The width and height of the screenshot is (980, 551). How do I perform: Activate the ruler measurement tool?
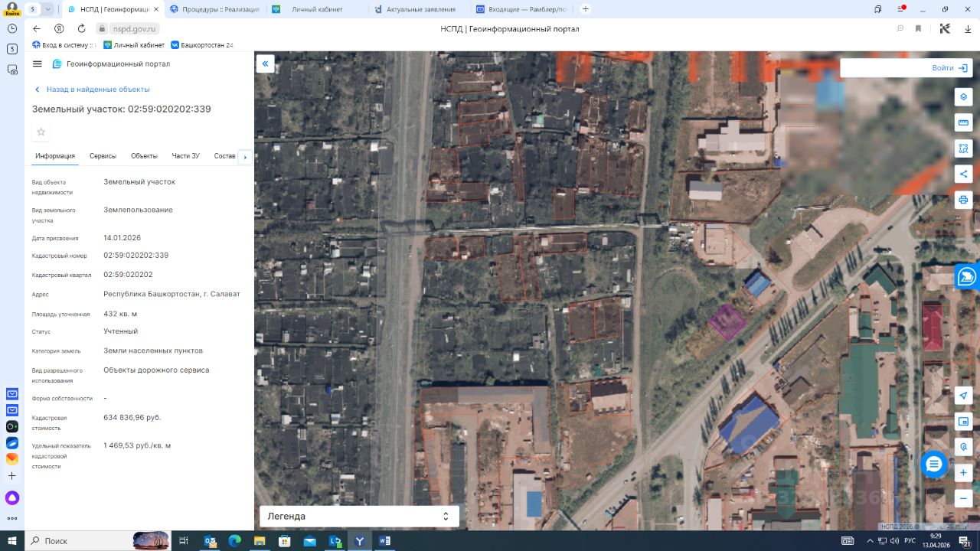click(963, 122)
